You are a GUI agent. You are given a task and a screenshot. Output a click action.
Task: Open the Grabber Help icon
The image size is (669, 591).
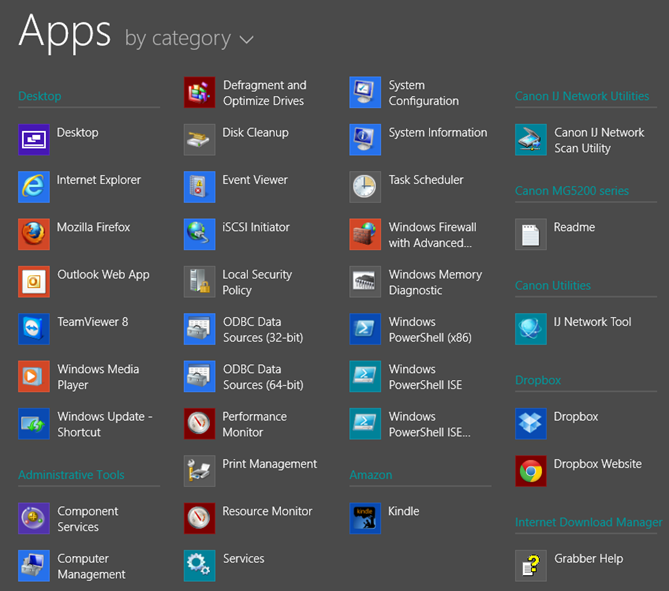pyautogui.click(x=531, y=566)
